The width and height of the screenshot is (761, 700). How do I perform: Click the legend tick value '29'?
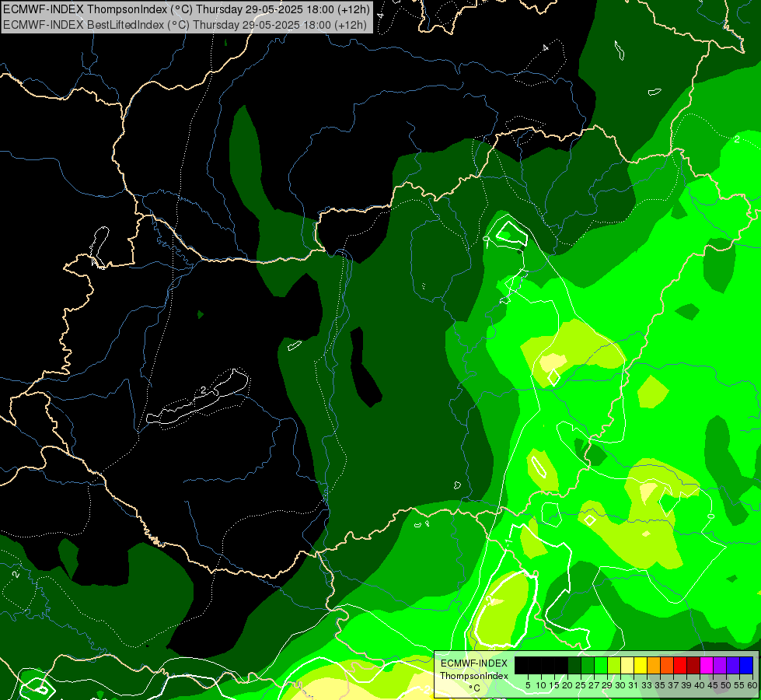[x=607, y=685]
